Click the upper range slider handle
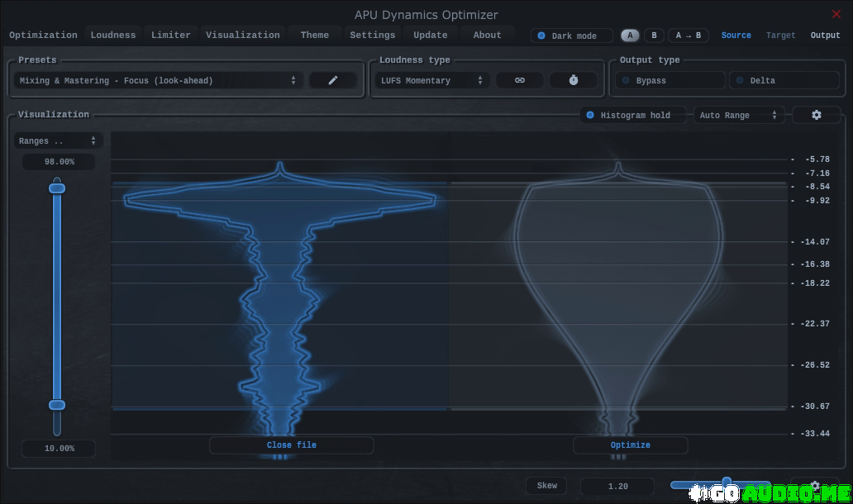Screen dimensions: 853x504 (57, 188)
